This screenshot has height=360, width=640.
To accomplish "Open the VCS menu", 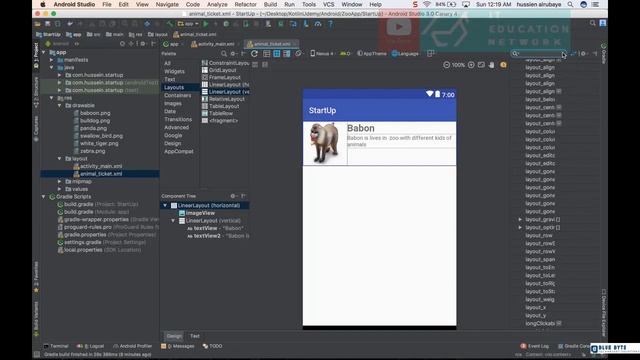I will pos(329,4).
